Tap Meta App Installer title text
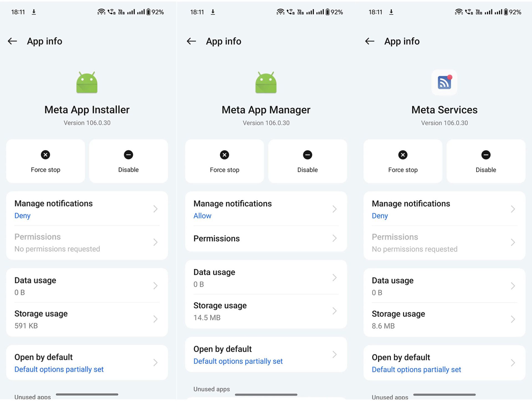Image resolution: width=532 pixels, height=401 pixels. pyautogui.click(x=87, y=110)
